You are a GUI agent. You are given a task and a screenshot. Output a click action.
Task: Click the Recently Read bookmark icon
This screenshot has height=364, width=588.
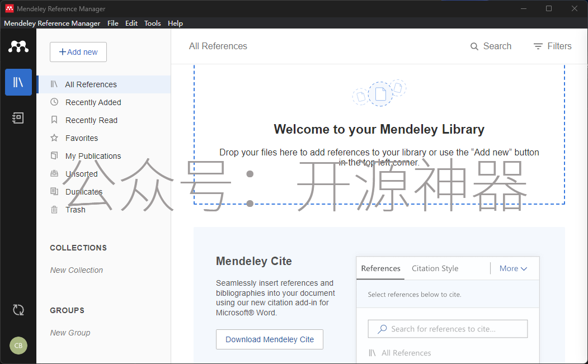(54, 120)
